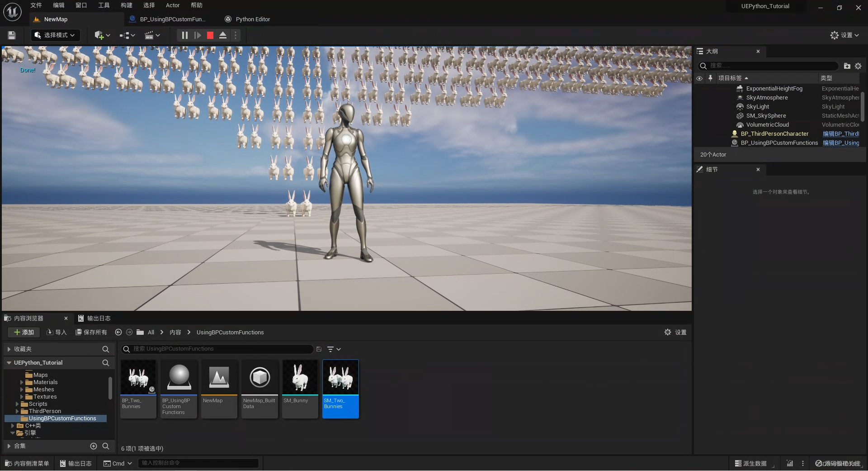Go forward in content browser history
868x471 pixels.
pyautogui.click(x=129, y=333)
